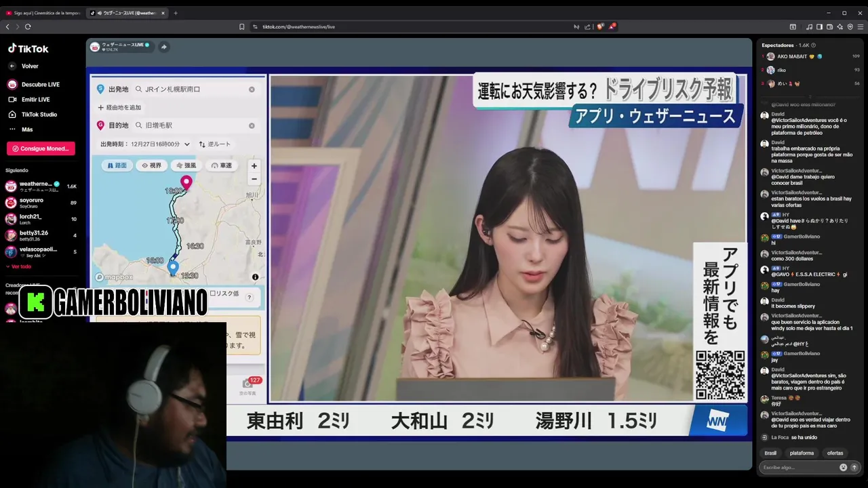
Task: Share the live via arrow icon
Action: click(x=163, y=47)
